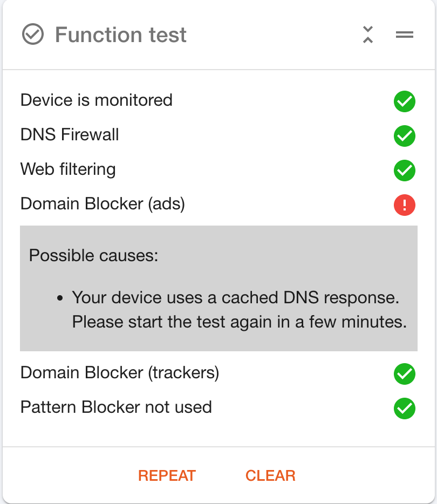Repeat the function test

point(167,475)
